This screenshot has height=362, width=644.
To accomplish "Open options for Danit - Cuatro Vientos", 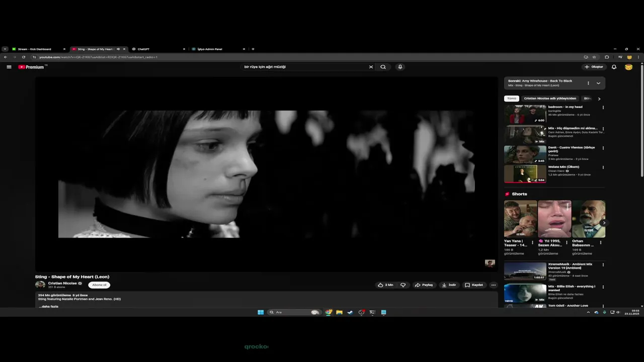I will click(603, 148).
